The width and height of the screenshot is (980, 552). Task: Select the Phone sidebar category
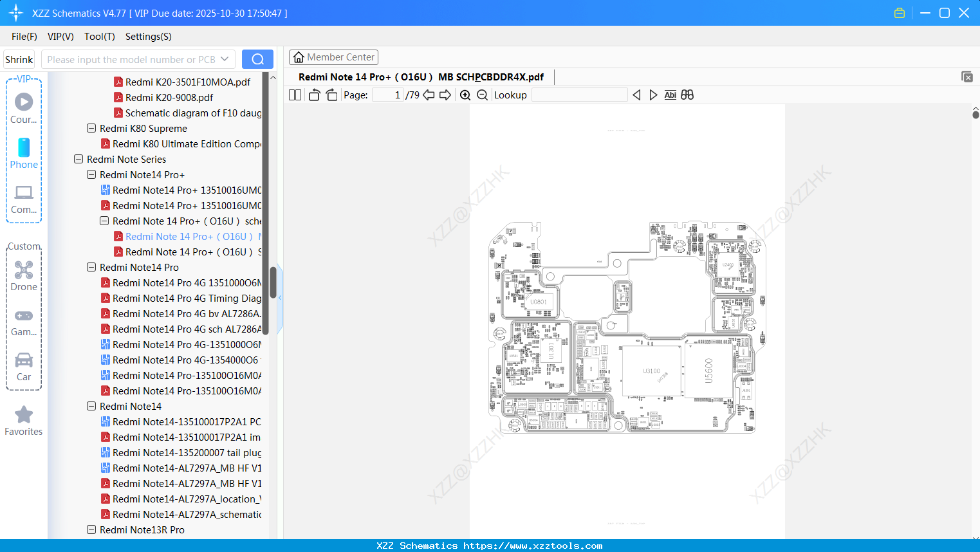pyautogui.click(x=24, y=153)
